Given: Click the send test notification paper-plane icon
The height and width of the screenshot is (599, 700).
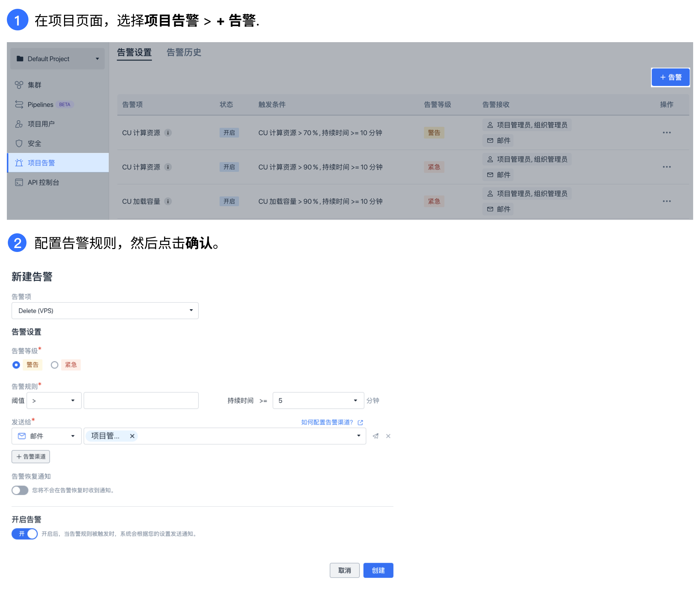Looking at the screenshot, I should [375, 436].
